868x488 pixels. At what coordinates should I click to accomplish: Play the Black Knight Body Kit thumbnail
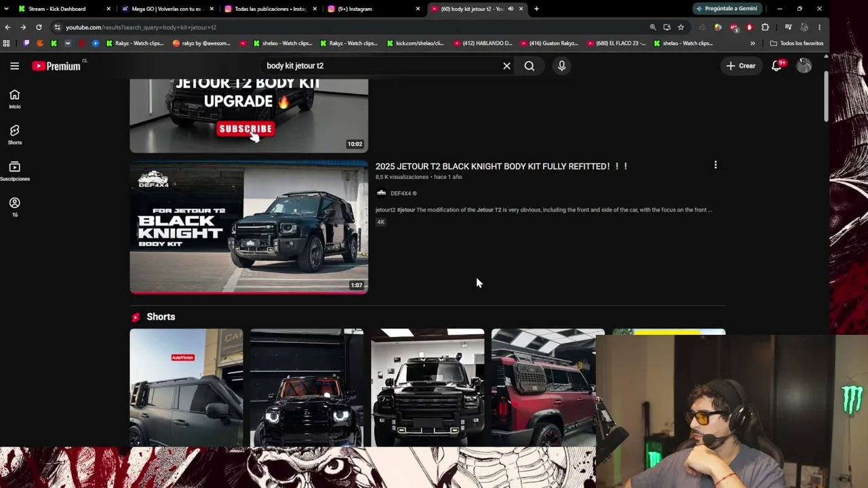(x=249, y=227)
